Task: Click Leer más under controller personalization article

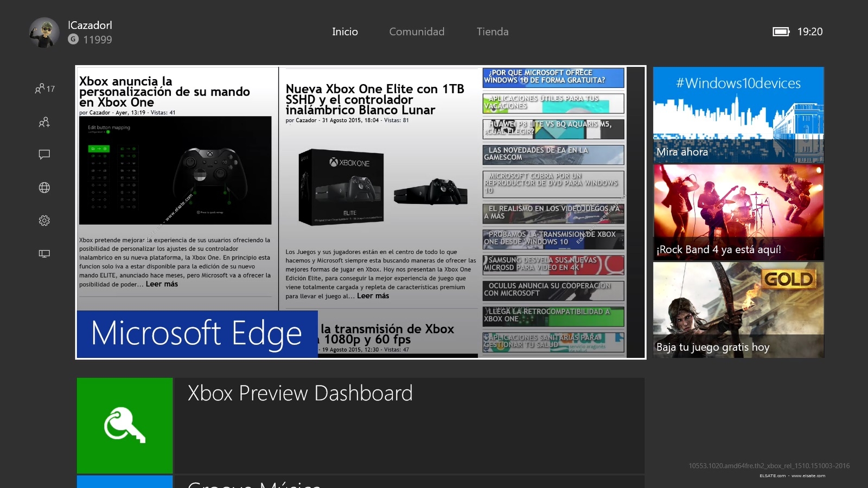Action: click(162, 284)
